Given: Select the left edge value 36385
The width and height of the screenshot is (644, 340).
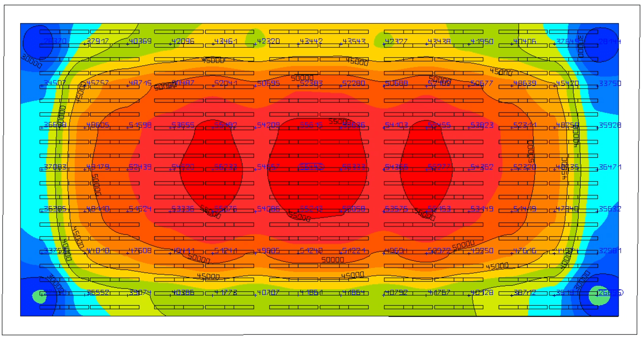Looking at the screenshot, I should [55, 209].
